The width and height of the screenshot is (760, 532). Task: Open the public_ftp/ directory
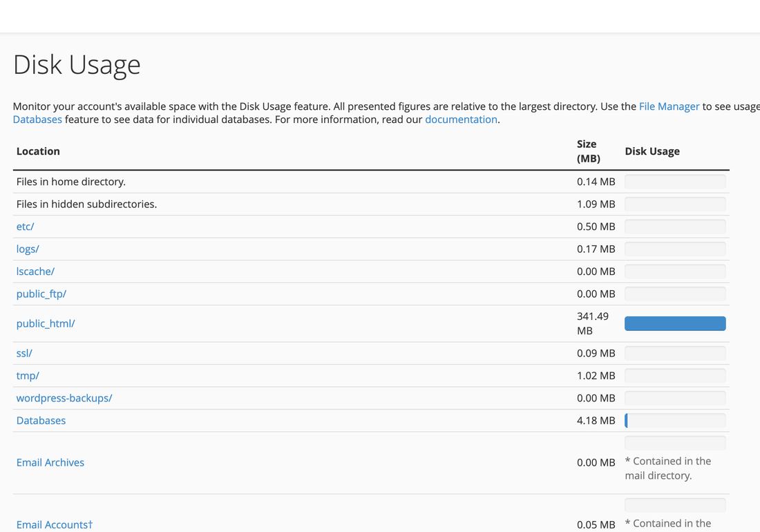[41, 294]
